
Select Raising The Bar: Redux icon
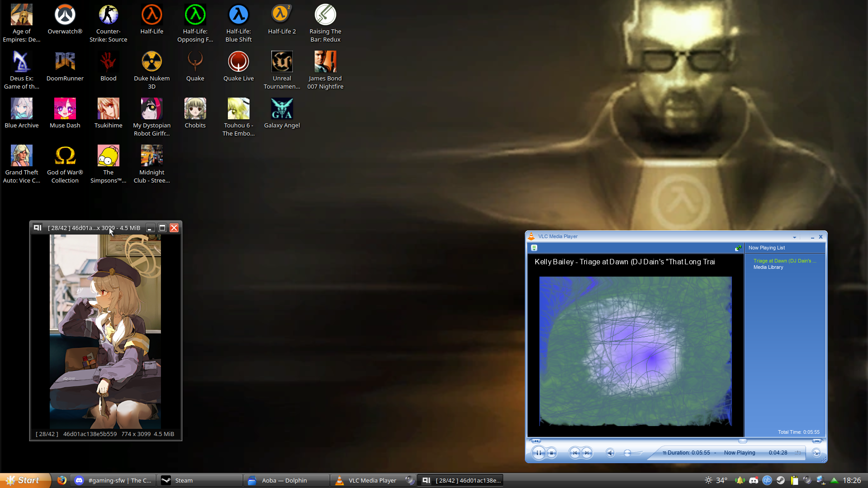(325, 23)
